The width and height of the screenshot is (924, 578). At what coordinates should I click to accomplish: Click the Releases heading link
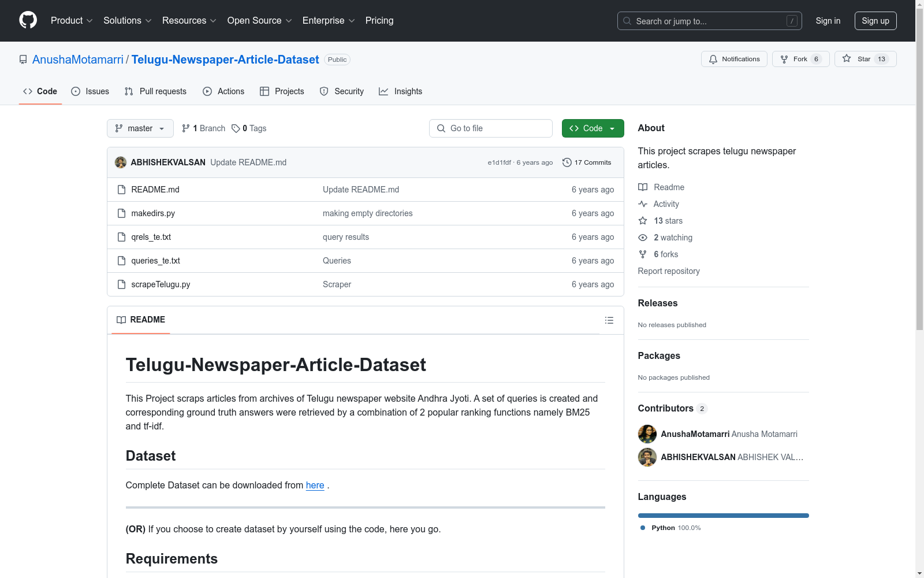click(658, 303)
